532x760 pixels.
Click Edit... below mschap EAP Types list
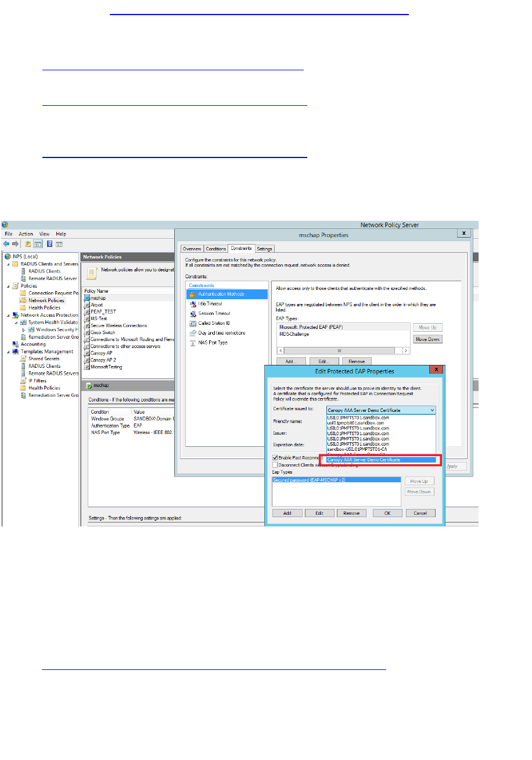coord(323,361)
